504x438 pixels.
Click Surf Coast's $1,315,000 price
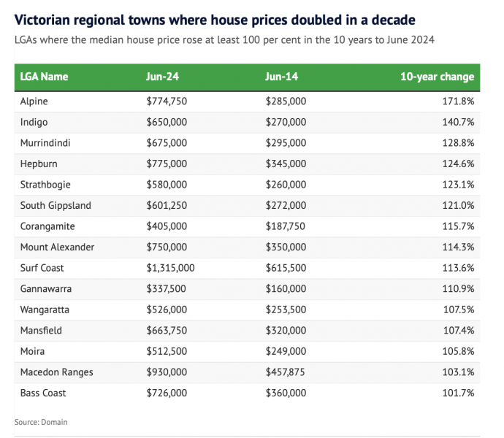pyautogui.click(x=170, y=268)
